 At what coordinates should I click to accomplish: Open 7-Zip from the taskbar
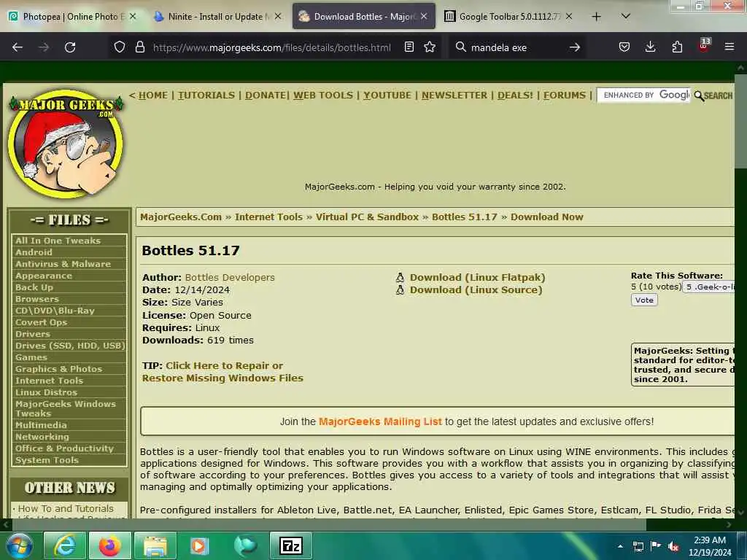pos(290,545)
